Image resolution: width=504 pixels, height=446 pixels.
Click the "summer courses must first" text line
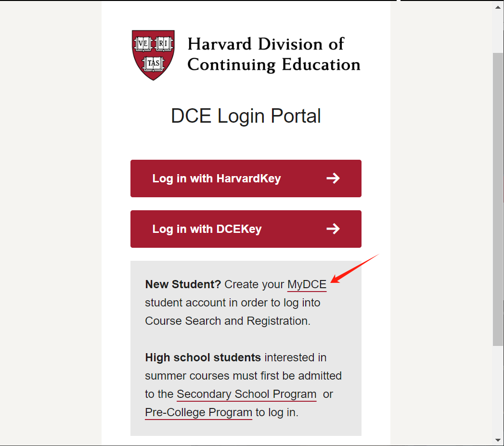pyautogui.click(x=243, y=376)
